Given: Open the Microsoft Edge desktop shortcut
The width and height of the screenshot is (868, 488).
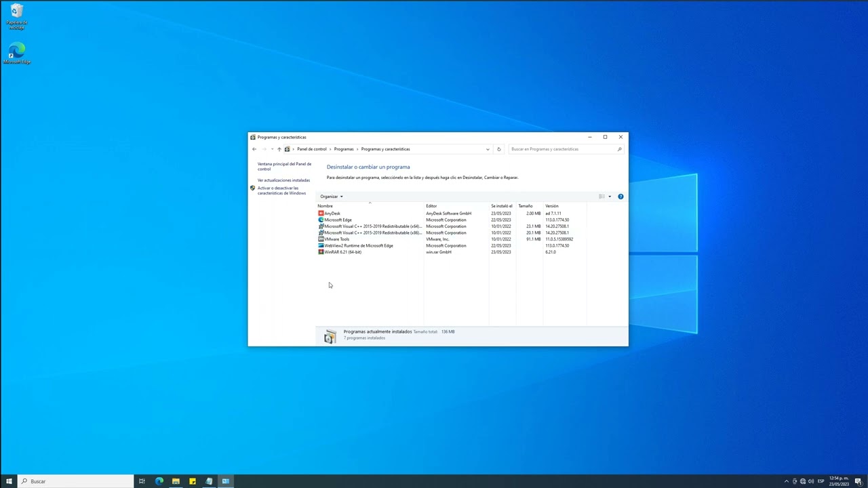Looking at the screenshot, I should (x=17, y=53).
